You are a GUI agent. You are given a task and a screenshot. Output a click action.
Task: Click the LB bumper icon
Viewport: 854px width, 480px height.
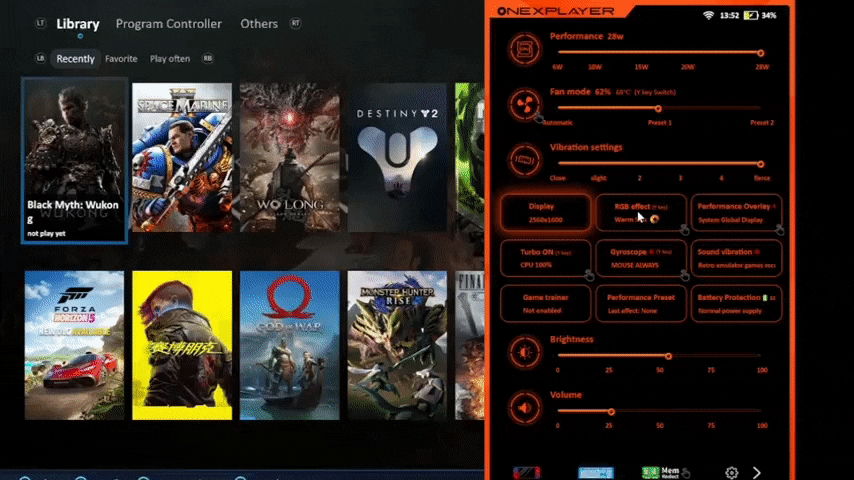click(40, 58)
